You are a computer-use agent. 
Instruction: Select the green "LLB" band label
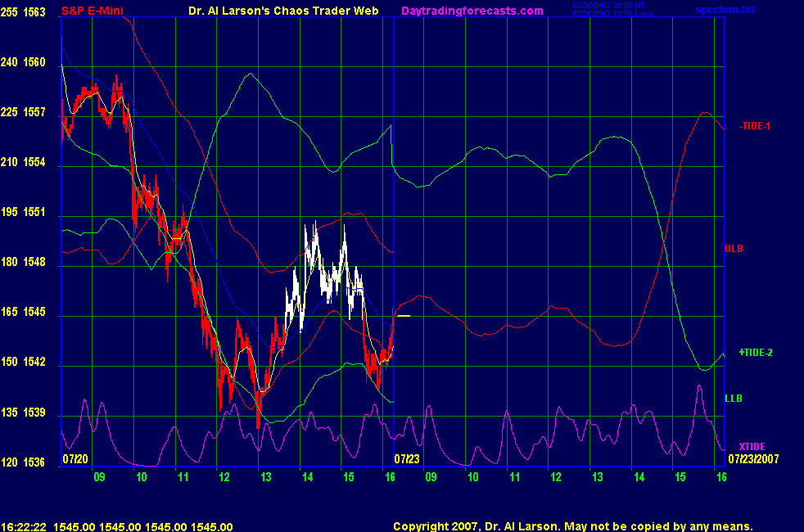click(734, 399)
